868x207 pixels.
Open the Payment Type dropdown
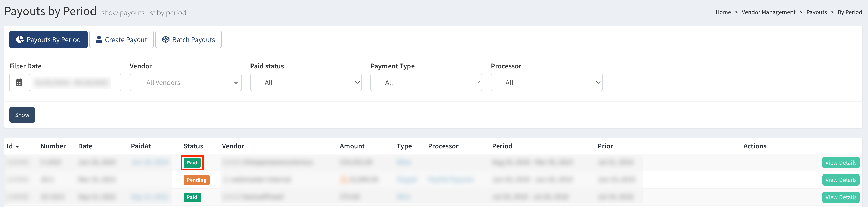click(x=426, y=82)
